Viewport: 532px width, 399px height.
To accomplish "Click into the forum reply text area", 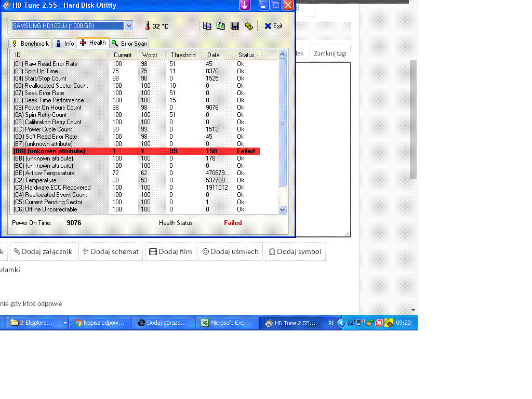I will [x=323, y=149].
